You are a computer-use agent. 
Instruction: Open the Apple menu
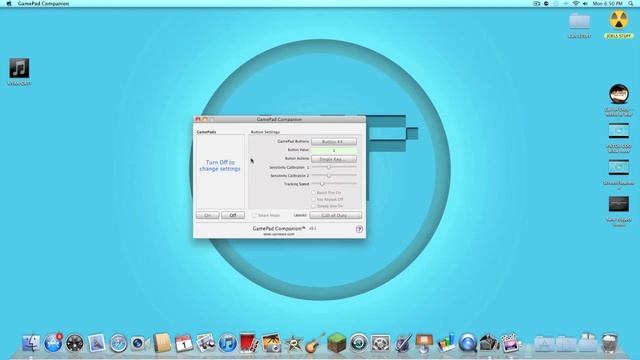[9, 3]
